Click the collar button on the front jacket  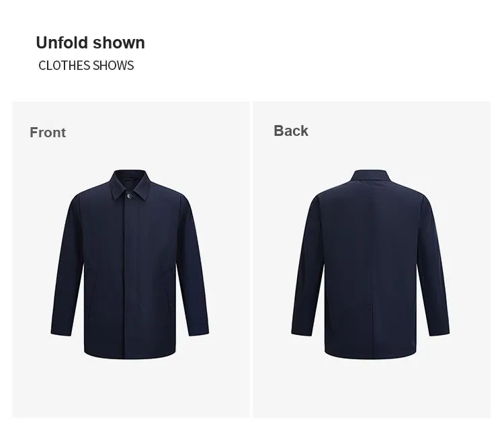[x=129, y=196]
